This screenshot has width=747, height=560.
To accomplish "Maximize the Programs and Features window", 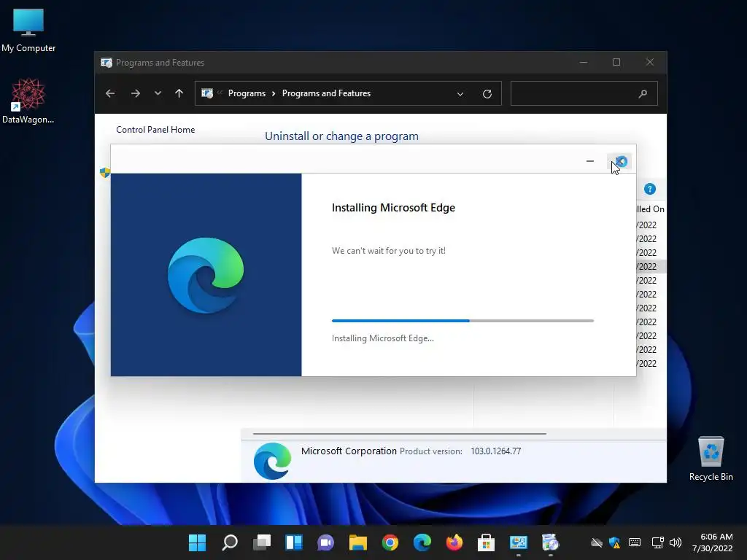I will pyautogui.click(x=616, y=63).
